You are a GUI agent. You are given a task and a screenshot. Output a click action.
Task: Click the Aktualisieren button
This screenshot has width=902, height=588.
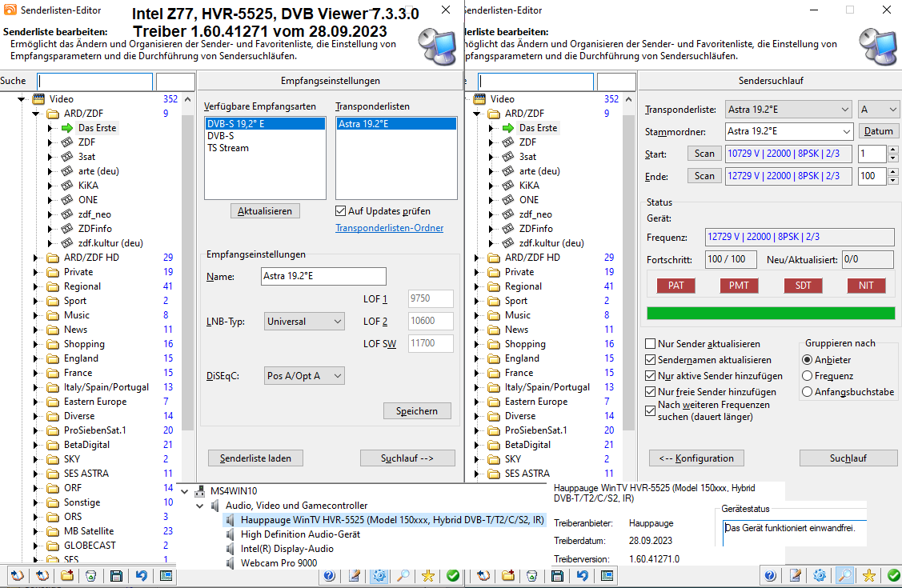[265, 211]
